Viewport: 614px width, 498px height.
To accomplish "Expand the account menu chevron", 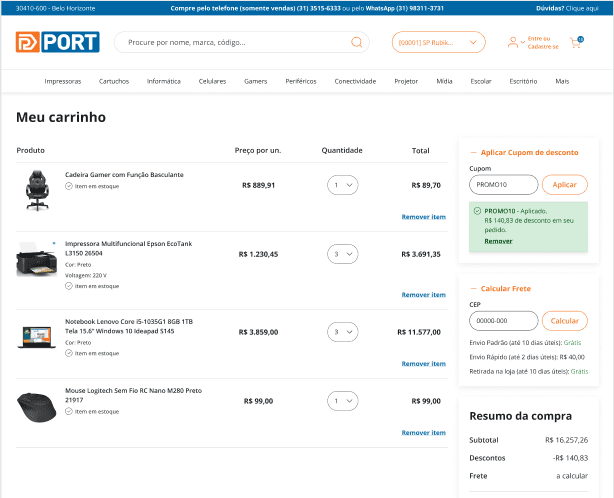I will click(x=523, y=42).
